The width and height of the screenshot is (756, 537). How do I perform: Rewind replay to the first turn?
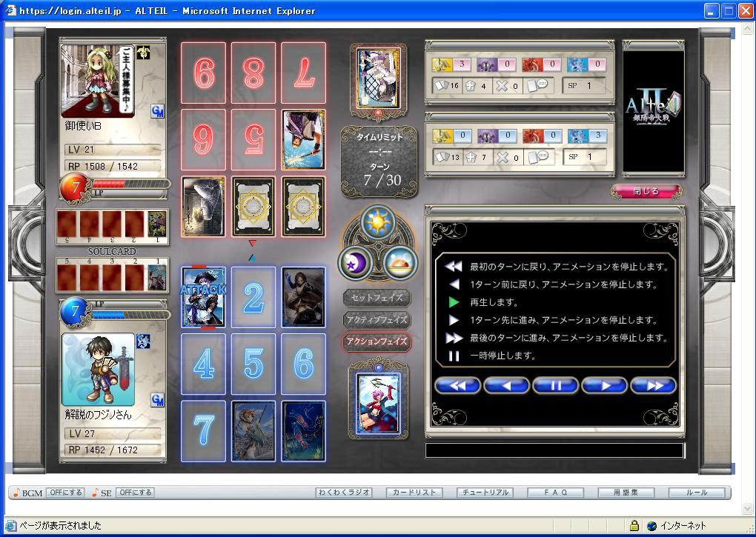(x=457, y=385)
